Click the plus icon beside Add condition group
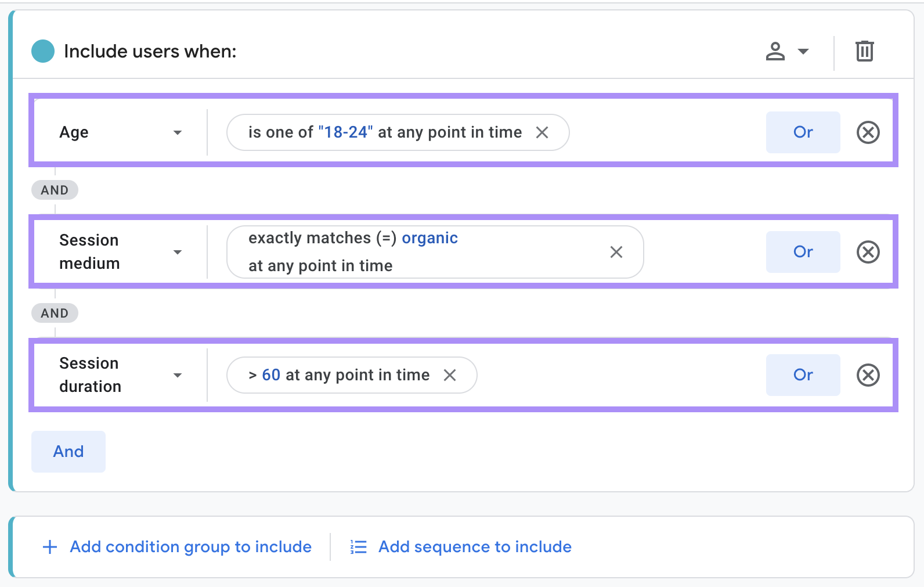Image resolution: width=924 pixels, height=587 pixels. pos(49,546)
